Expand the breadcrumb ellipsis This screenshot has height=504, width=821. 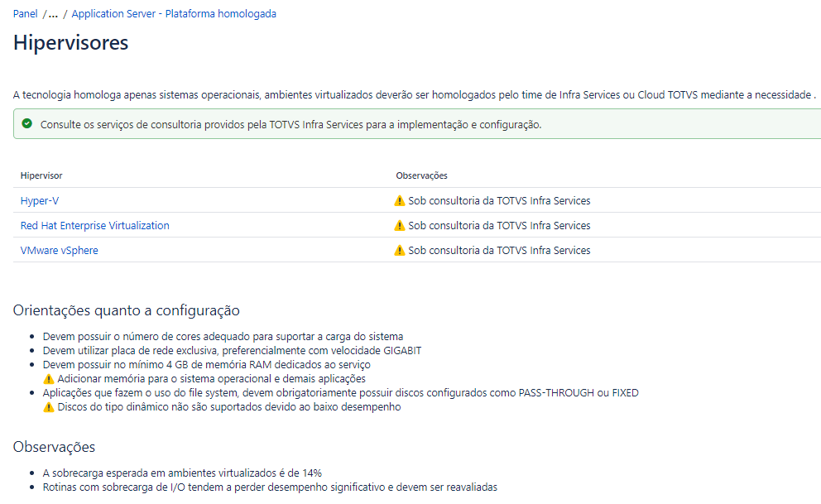pyautogui.click(x=53, y=14)
